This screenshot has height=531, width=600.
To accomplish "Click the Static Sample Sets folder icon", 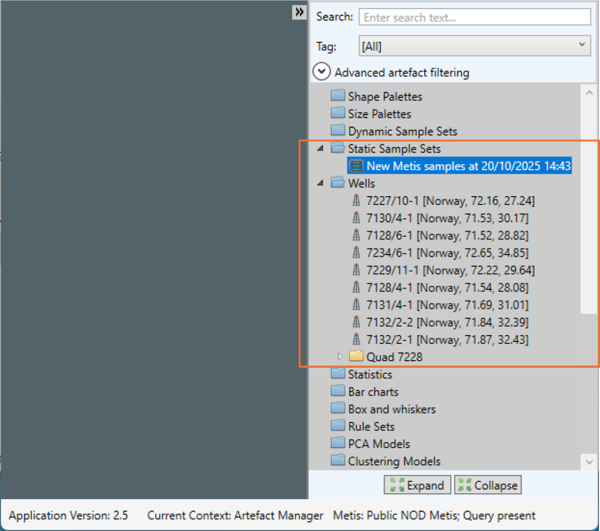I will coord(337,149).
